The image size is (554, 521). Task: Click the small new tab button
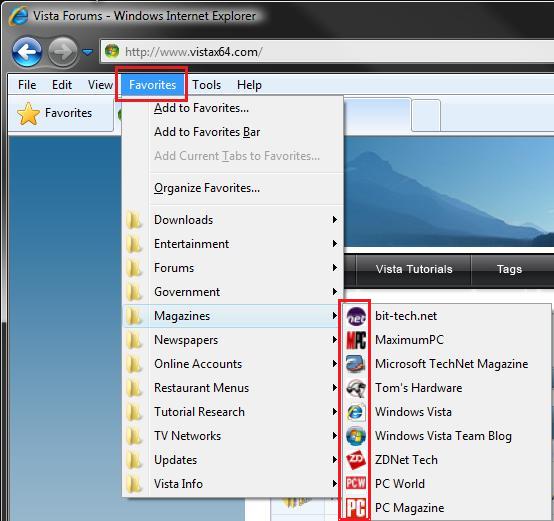[x=426, y=116]
